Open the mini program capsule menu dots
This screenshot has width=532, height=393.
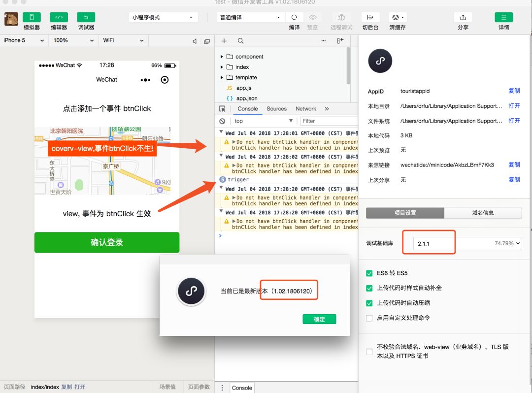[x=145, y=80]
